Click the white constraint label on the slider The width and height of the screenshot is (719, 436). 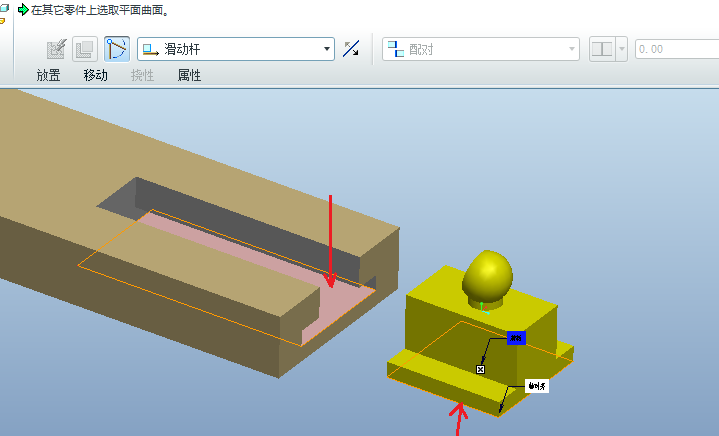click(537, 385)
